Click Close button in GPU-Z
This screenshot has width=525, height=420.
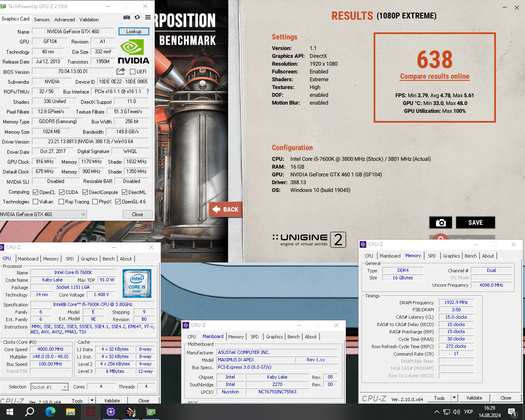137,214
